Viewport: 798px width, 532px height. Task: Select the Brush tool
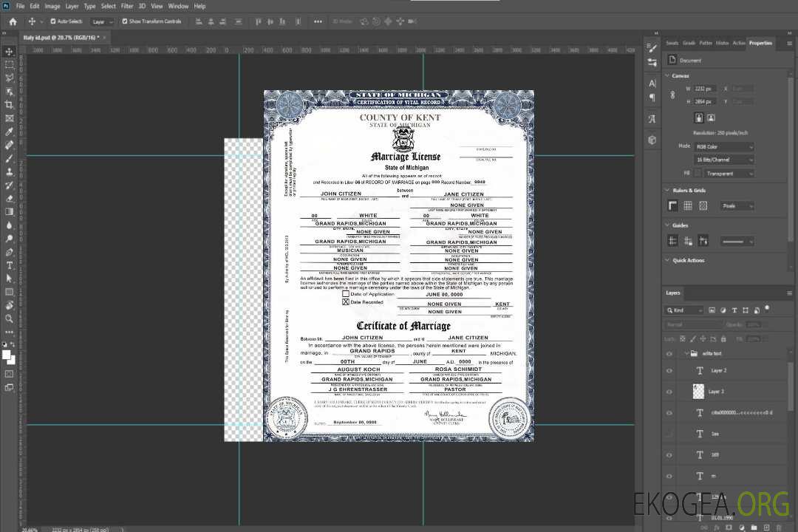tap(9, 158)
